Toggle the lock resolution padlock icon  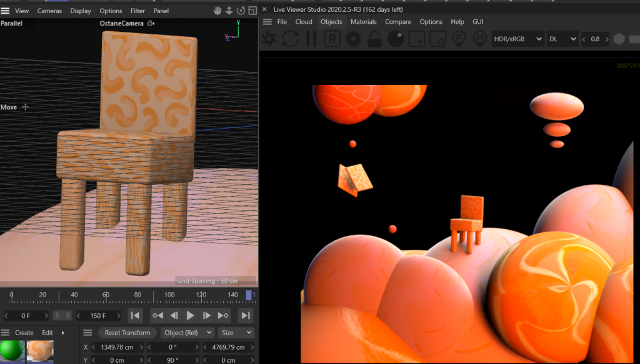click(x=374, y=39)
